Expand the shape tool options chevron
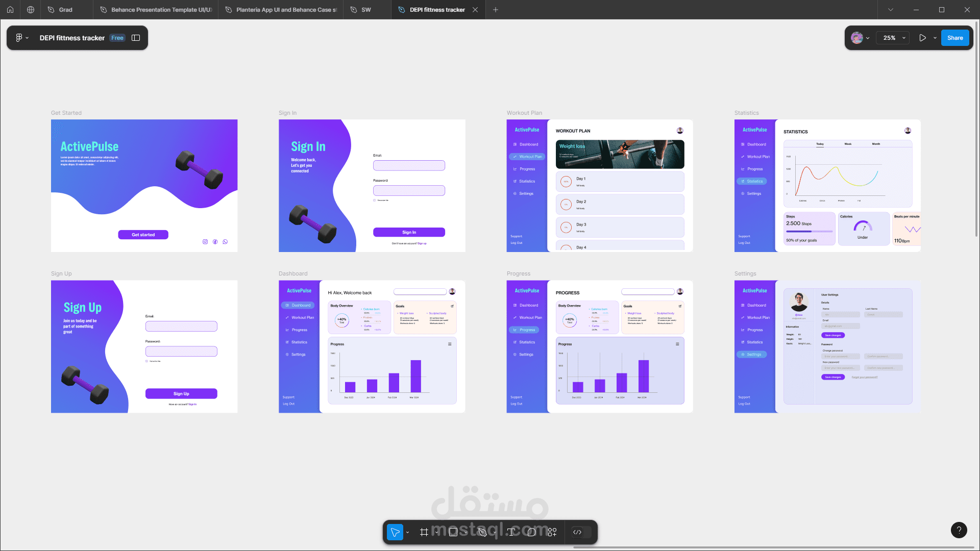Screen dimensions: 980x551 pos(466,532)
